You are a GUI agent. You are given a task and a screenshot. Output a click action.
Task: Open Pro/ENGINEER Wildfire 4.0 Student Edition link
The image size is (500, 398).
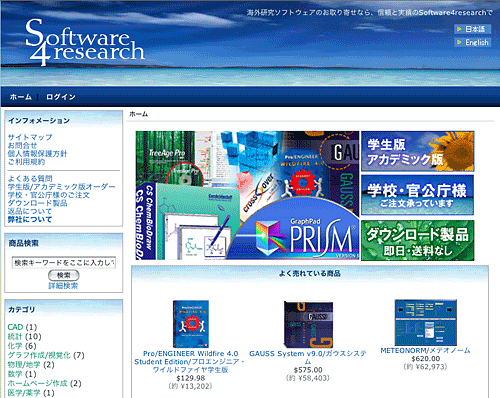(x=190, y=362)
